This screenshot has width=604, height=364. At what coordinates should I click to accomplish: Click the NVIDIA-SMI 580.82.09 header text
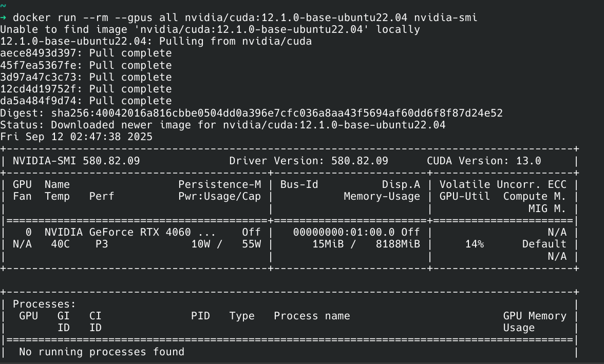[76, 161]
